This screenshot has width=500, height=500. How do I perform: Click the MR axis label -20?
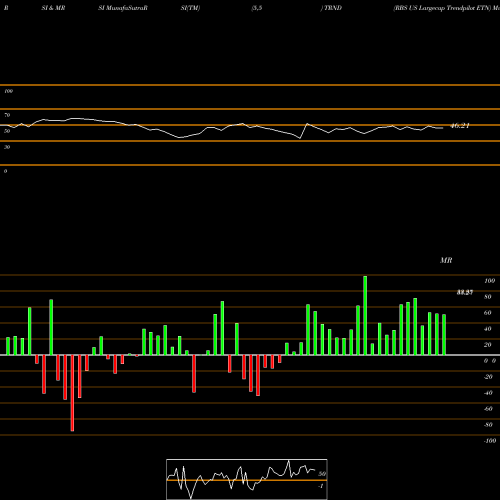coord(488,377)
